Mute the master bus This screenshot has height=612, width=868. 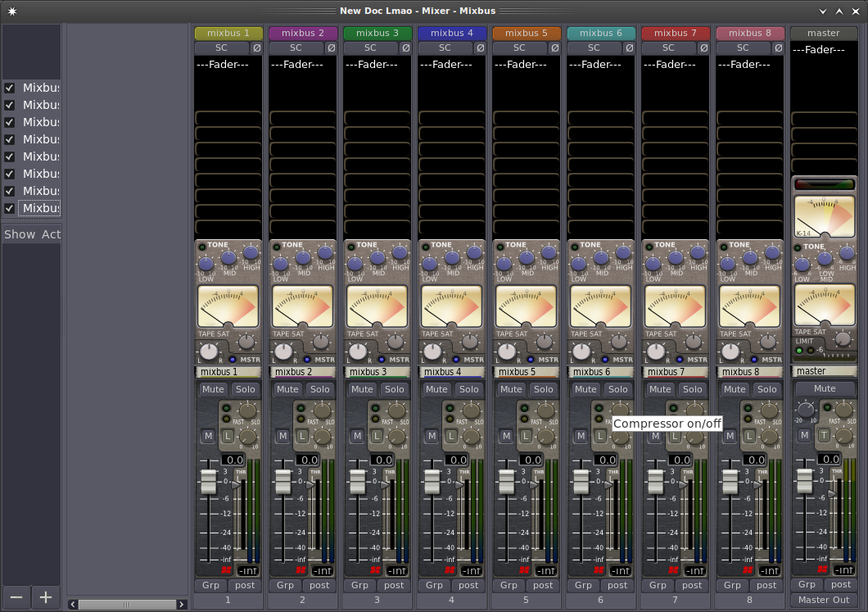click(824, 388)
